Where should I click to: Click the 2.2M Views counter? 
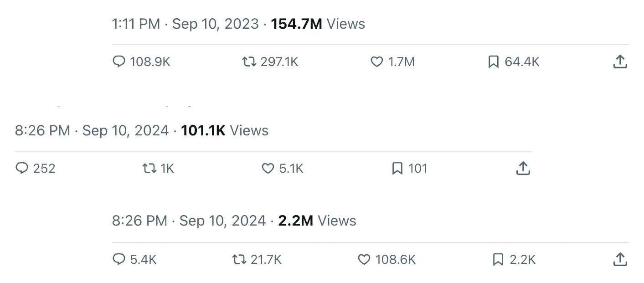296,221
